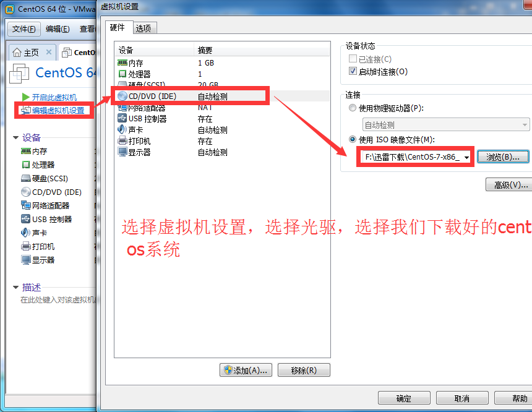Collapse the 设备 section in sidebar

click(15, 137)
